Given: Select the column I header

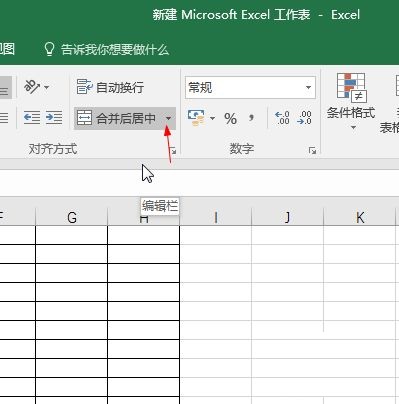Looking at the screenshot, I should [216, 217].
